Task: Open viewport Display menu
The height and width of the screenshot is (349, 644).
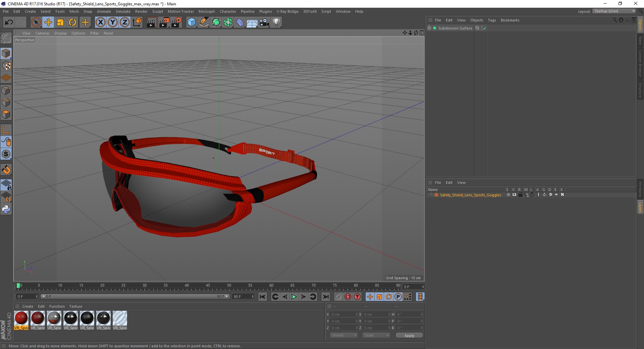Action: coord(61,33)
